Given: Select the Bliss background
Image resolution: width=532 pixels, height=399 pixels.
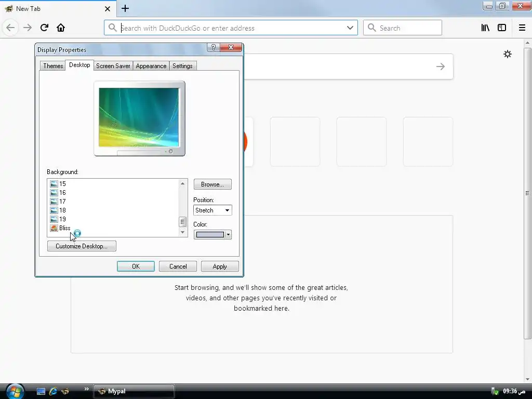Looking at the screenshot, I should (60, 228).
